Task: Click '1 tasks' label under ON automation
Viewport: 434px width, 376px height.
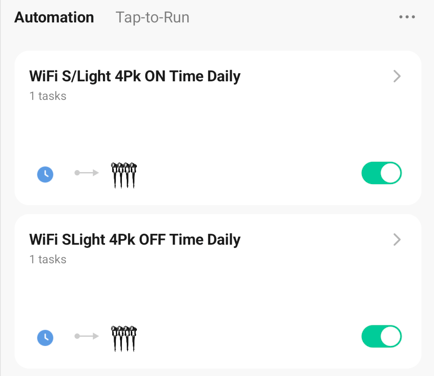Action: 48,96
